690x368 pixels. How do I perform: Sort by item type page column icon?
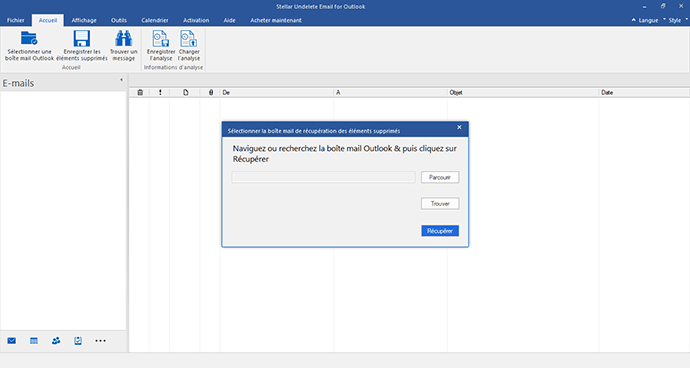(186, 92)
